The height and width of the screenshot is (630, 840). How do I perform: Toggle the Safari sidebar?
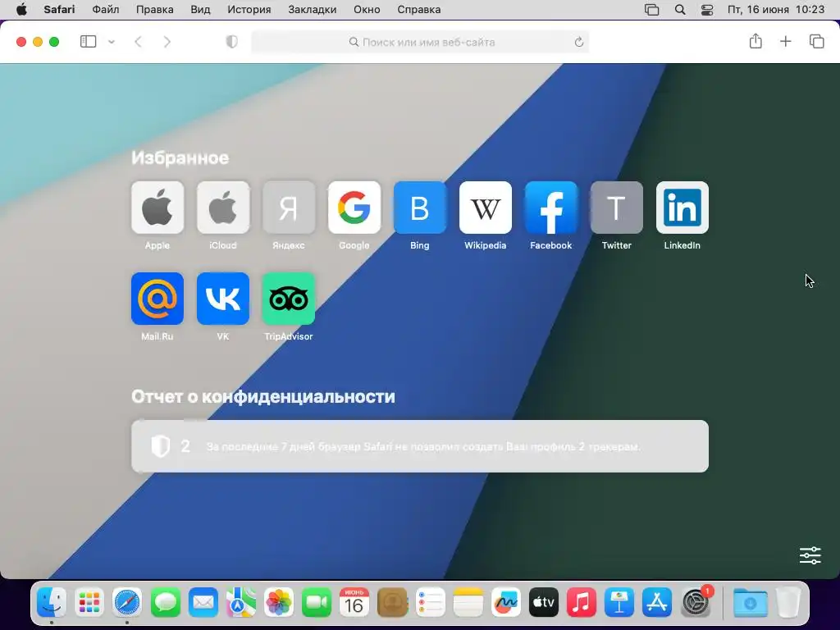88,42
